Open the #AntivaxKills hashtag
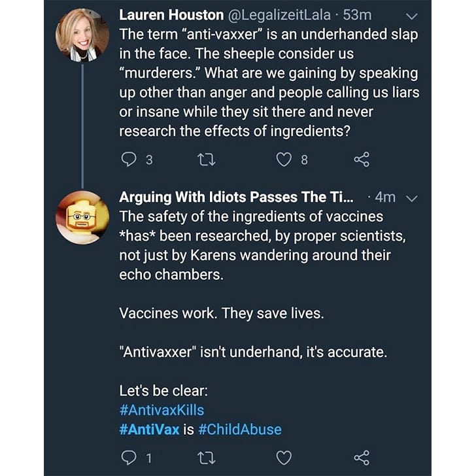 click(161, 410)
